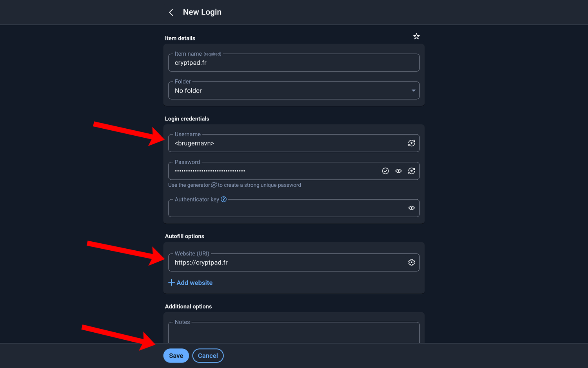
Task: Open authenticator key help
Action: (x=223, y=199)
